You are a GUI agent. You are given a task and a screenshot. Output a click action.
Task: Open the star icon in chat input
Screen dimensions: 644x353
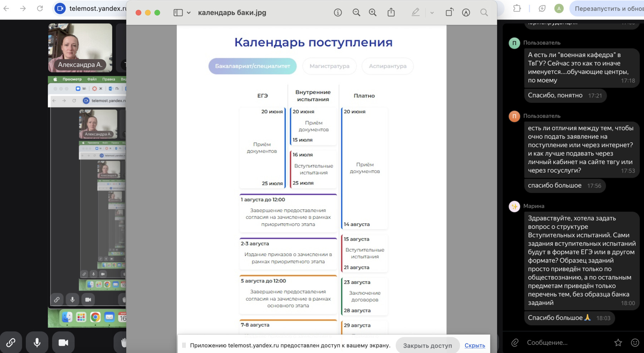[618, 343]
